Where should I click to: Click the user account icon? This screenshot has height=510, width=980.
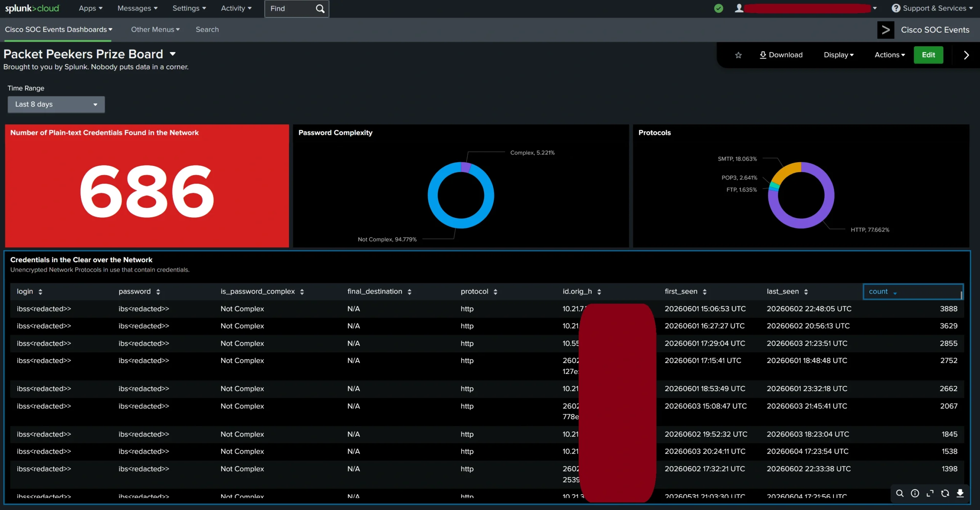point(739,8)
